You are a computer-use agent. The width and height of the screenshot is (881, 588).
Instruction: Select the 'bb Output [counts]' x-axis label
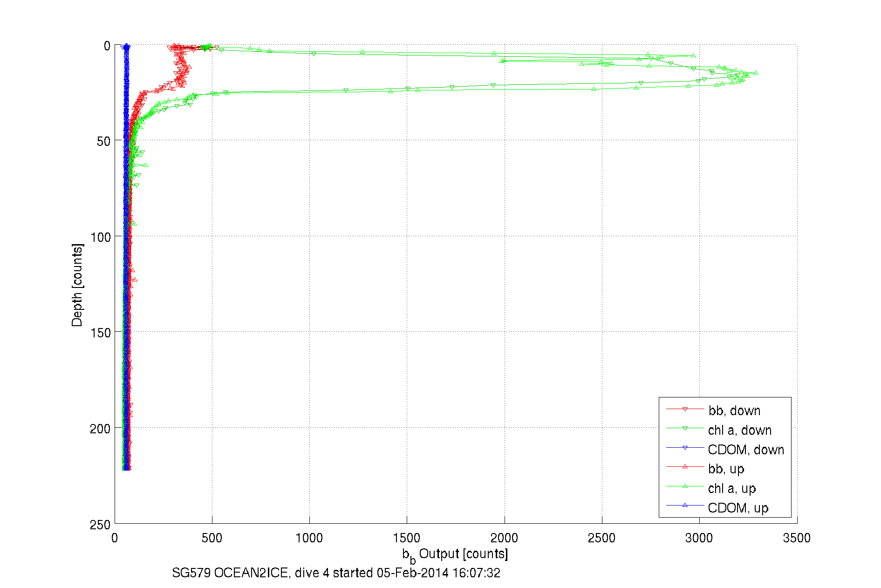click(455, 555)
